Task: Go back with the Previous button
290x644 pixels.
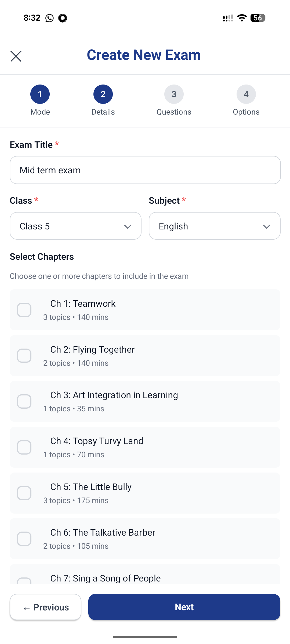Action: (x=46, y=607)
